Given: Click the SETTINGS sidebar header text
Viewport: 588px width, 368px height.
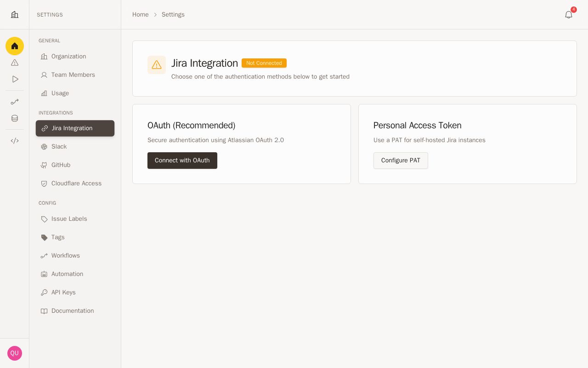Looking at the screenshot, I should (50, 15).
